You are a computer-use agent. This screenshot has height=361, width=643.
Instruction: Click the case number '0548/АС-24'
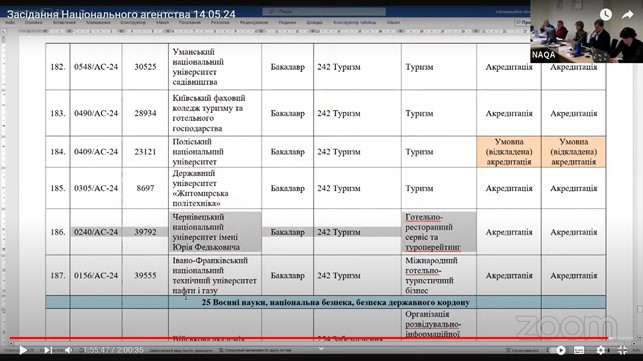point(96,67)
